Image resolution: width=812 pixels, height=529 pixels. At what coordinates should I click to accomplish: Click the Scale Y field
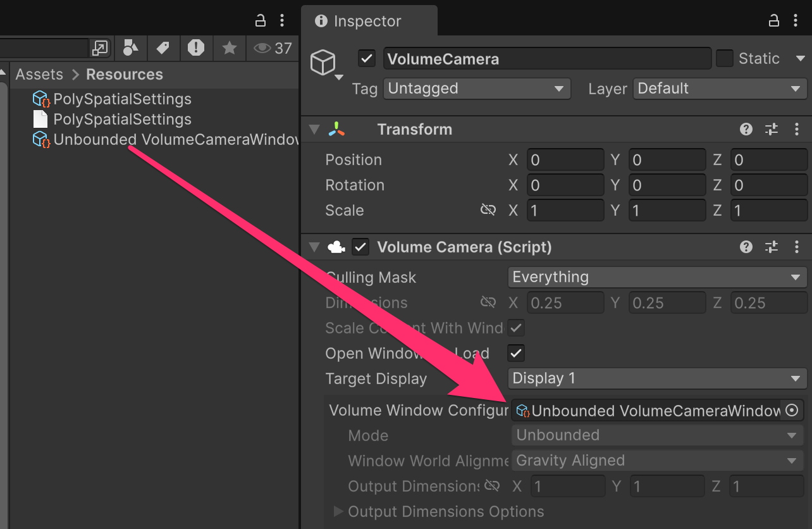667,210
